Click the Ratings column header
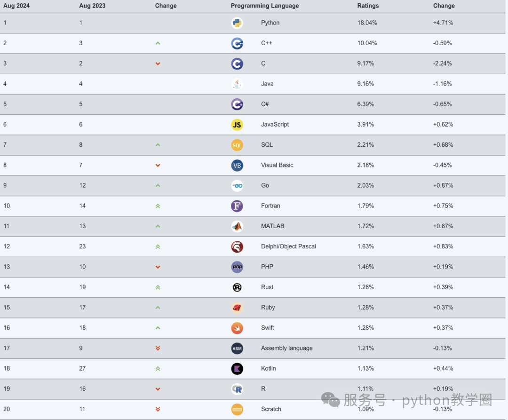The height and width of the screenshot is (420, 508). pyautogui.click(x=368, y=6)
